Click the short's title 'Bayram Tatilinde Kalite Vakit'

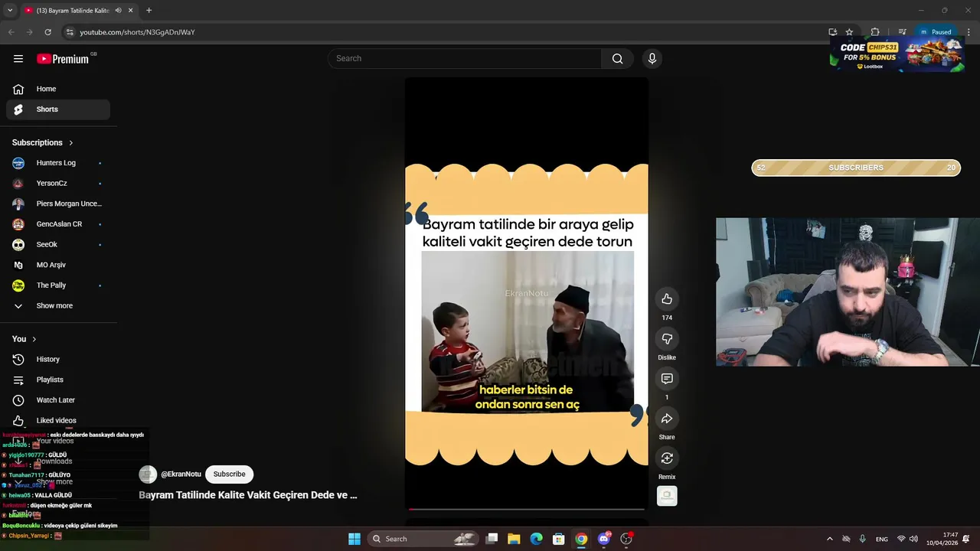click(x=248, y=495)
